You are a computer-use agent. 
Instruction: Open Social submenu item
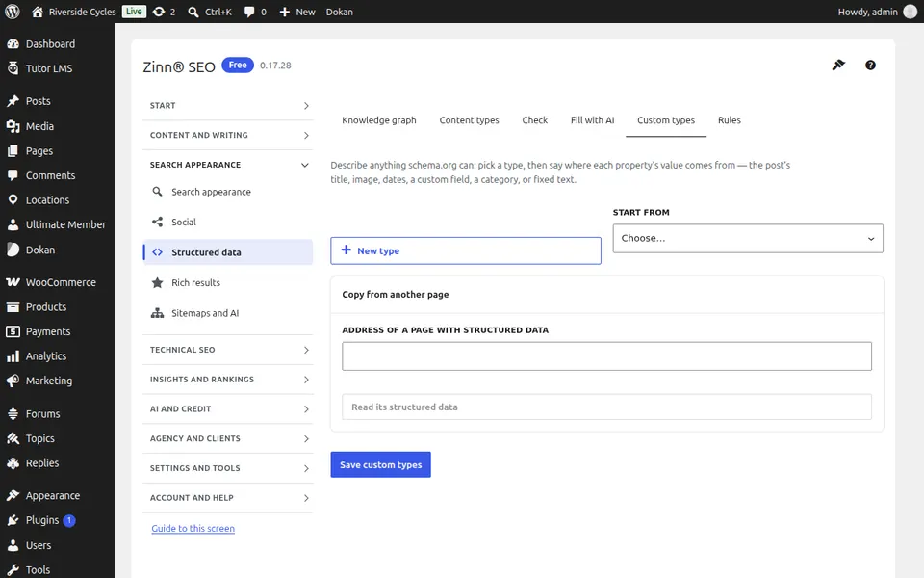point(228,222)
